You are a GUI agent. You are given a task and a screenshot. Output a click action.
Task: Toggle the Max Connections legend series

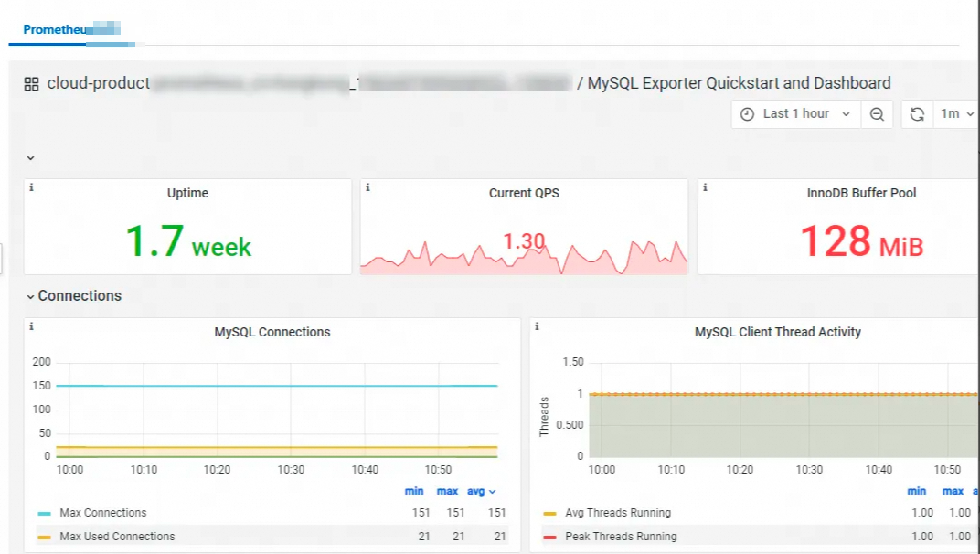103,513
